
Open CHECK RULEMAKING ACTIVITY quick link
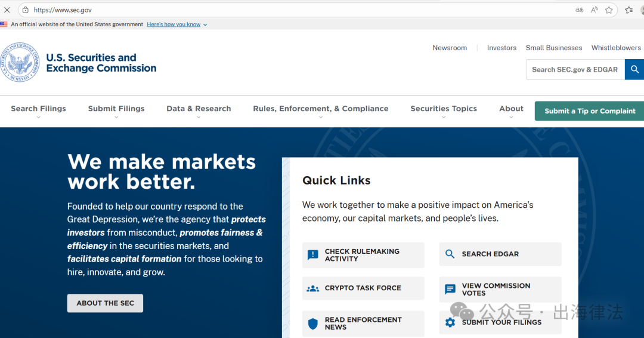tap(363, 255)
